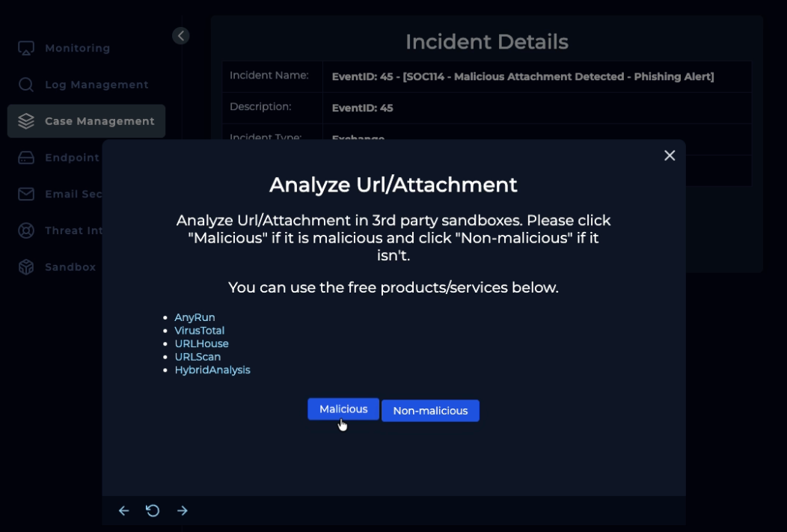Image resolution: width=787 pixels, height=532 pixels.
Task: Open the HybridAnalysis link
Action: point(212,370)
